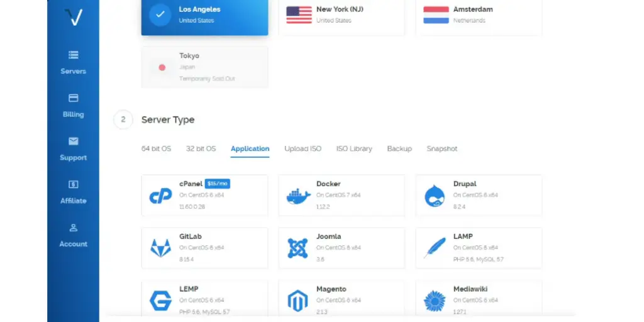Click the cPanel $15/mo price badge
The image size is (644, 322).
coord(217,184)
